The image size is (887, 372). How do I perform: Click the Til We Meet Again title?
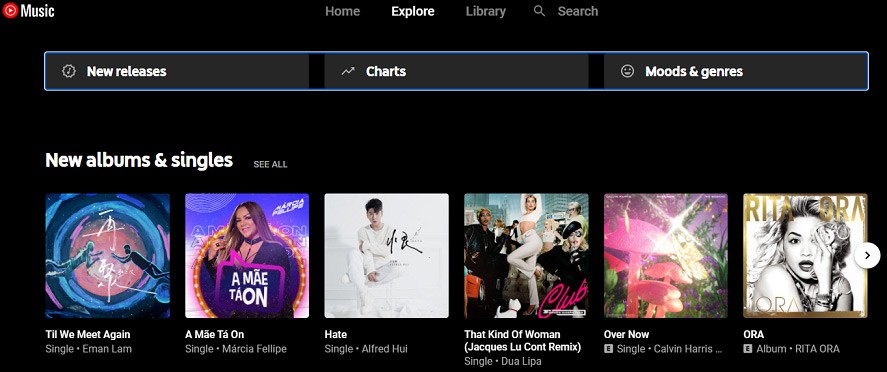point(88,334)
